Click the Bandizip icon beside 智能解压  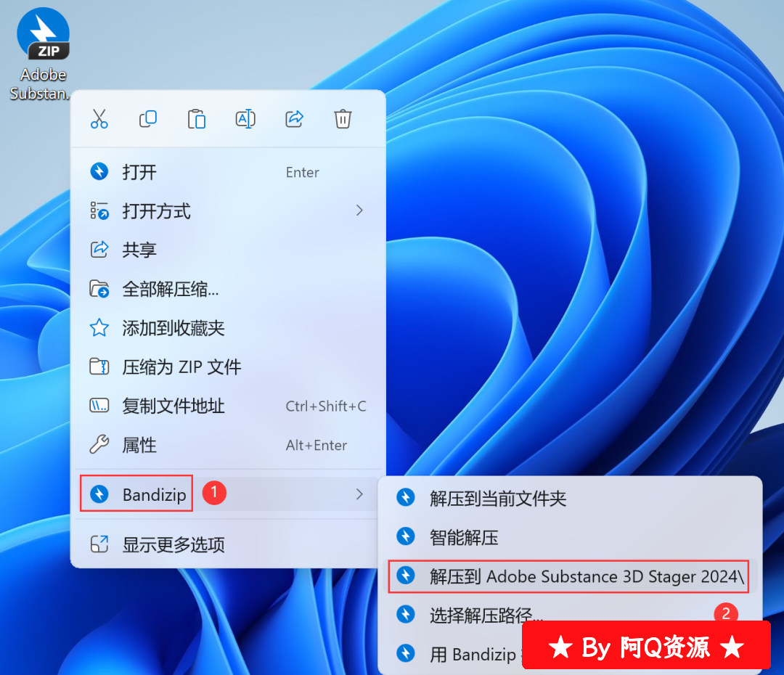pyautogui.click(x=406, y=536)
